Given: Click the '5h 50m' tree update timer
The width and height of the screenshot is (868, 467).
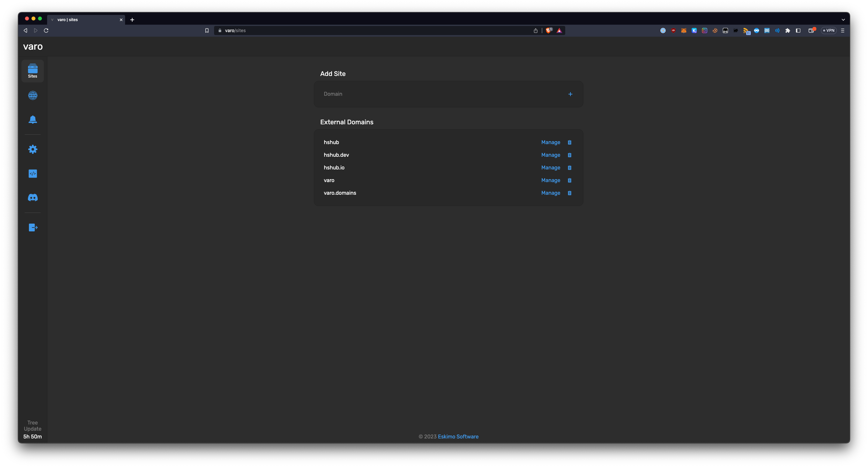Looking at the screenshot, I should pos(33,436).
